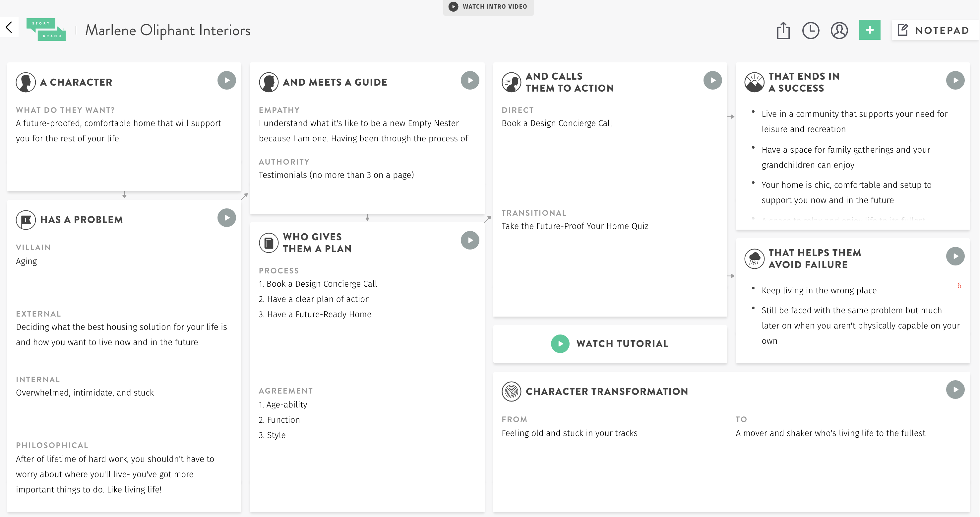Click the Plan book icon
Image resolution: width=980 pixels, height=517 pixels.
[x=269, y=243]
